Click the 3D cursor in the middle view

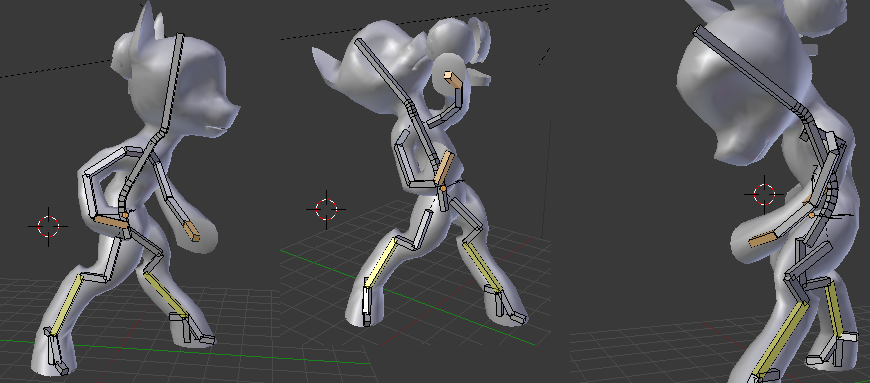coord(326,210)
